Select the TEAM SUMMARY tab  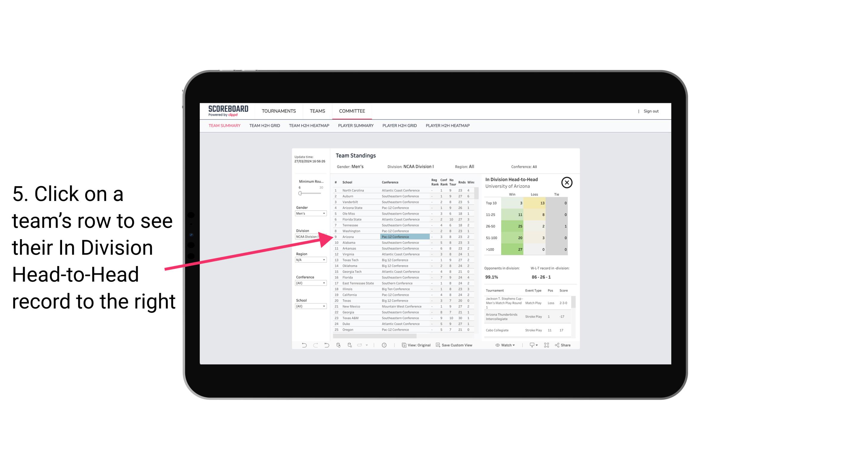click(225, 125)
